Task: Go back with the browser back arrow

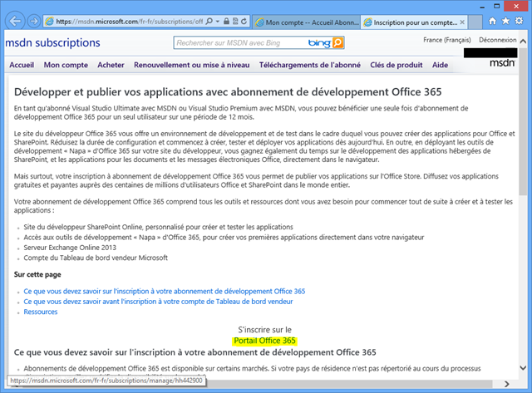Action: click(x=15, y=21)
